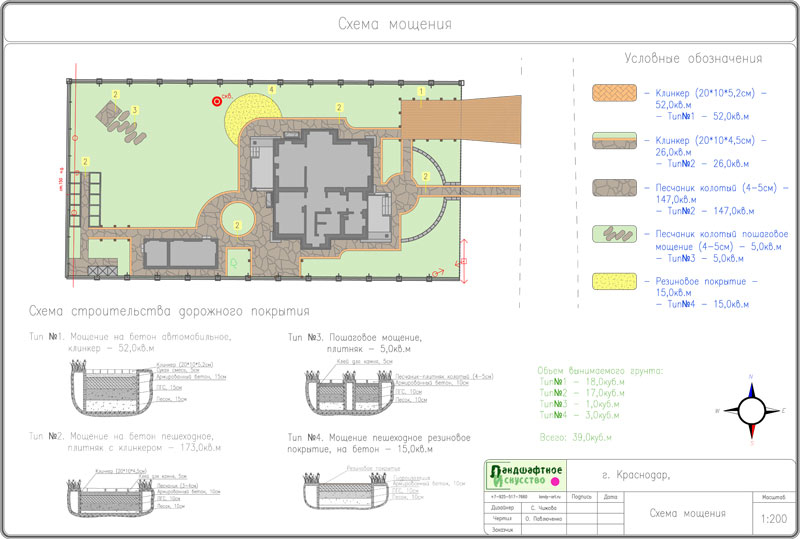The width and height of the screenshot is (800, 539).
Task: Click the gray house footprint on plan
Action: click(323, 187)
